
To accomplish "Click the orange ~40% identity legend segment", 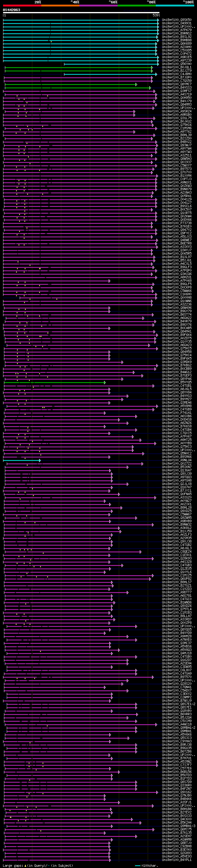I will (60, 6).
